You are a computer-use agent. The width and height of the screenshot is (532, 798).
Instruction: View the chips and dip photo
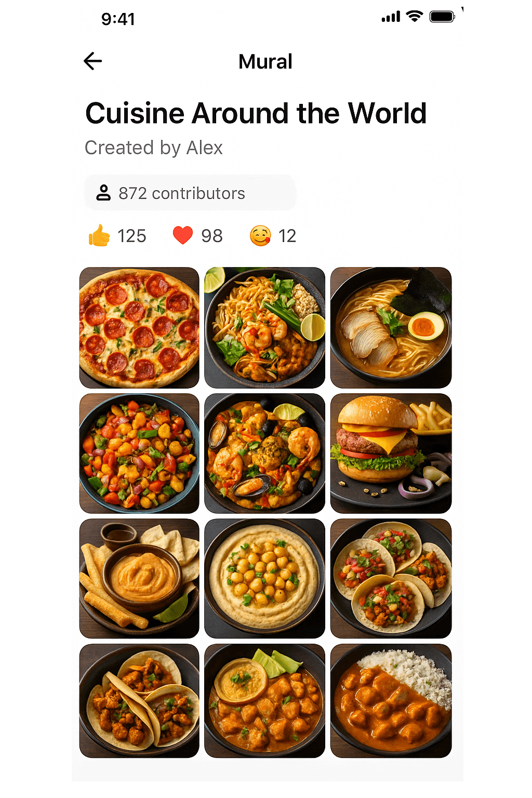tap(139, 579)
